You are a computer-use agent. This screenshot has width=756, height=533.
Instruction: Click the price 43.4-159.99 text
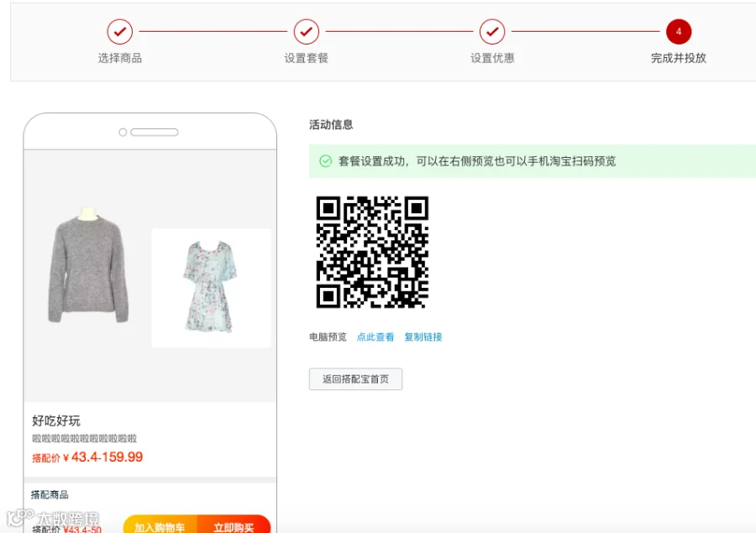pos(107,457)
